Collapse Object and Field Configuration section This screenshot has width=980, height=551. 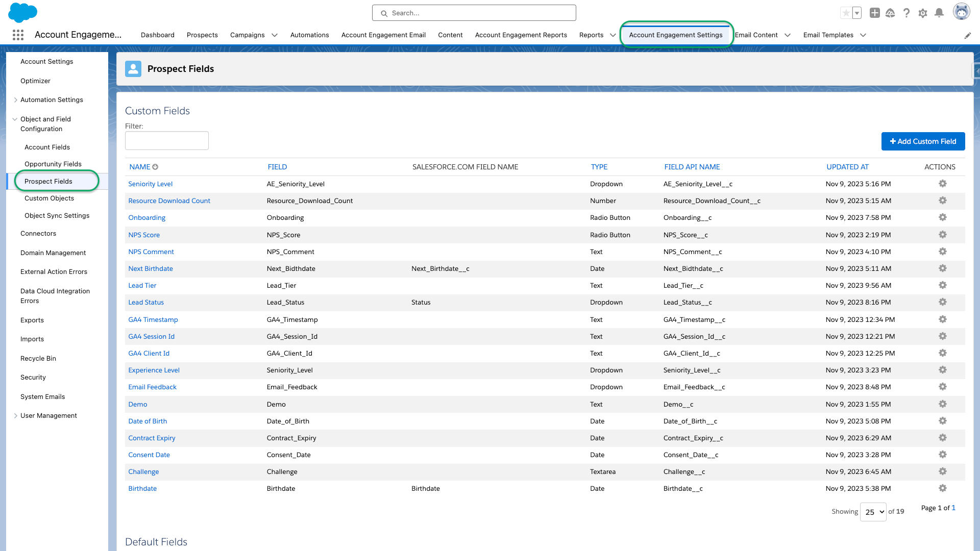[x=15, y=119]
